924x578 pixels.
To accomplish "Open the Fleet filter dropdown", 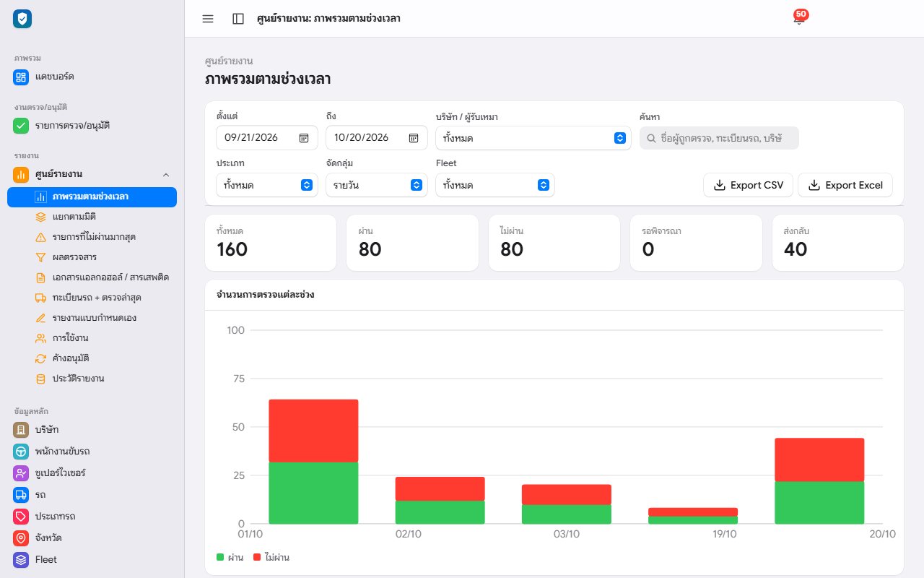I will pos(495,185).
